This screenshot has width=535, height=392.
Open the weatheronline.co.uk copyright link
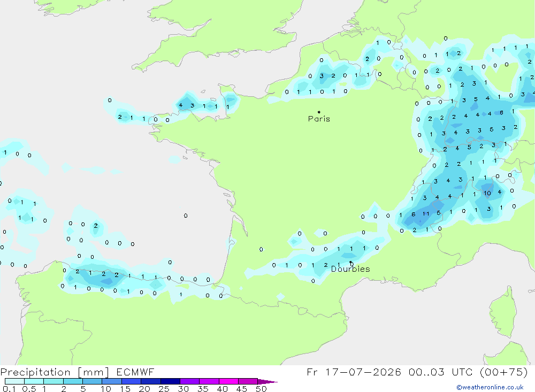[490, 387]
